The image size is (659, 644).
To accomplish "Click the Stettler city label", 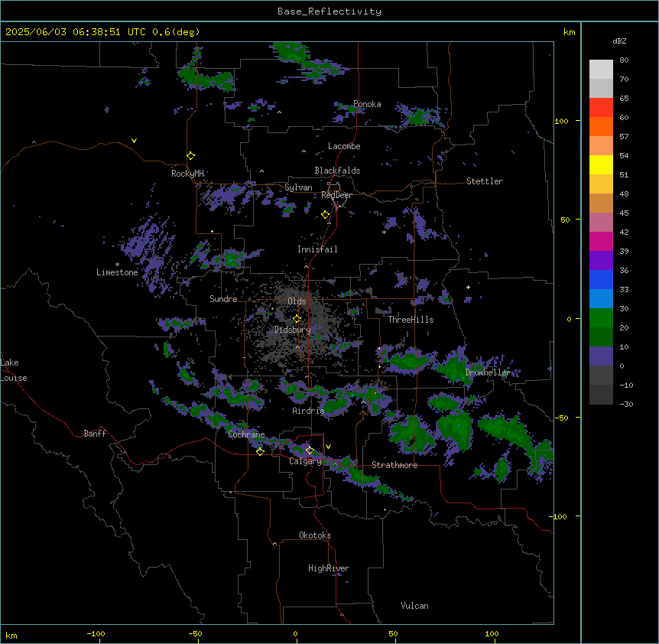I will [x=485, y=181].
